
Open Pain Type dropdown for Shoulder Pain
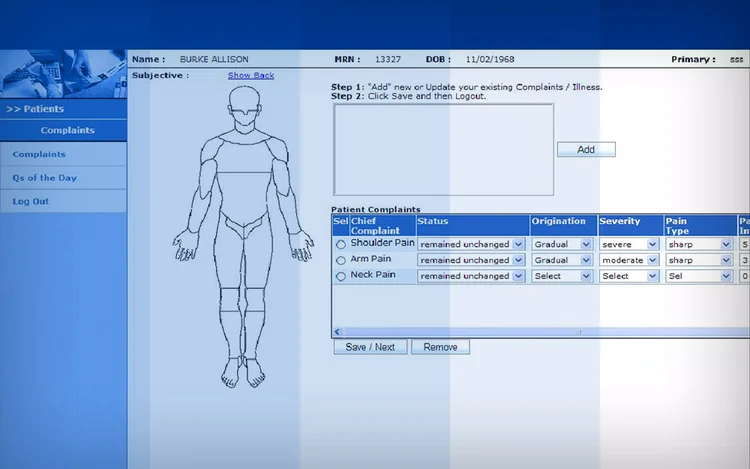699,244
